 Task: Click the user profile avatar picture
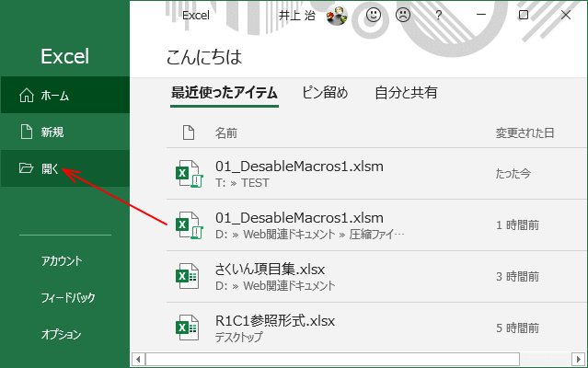tap(337, 16)
